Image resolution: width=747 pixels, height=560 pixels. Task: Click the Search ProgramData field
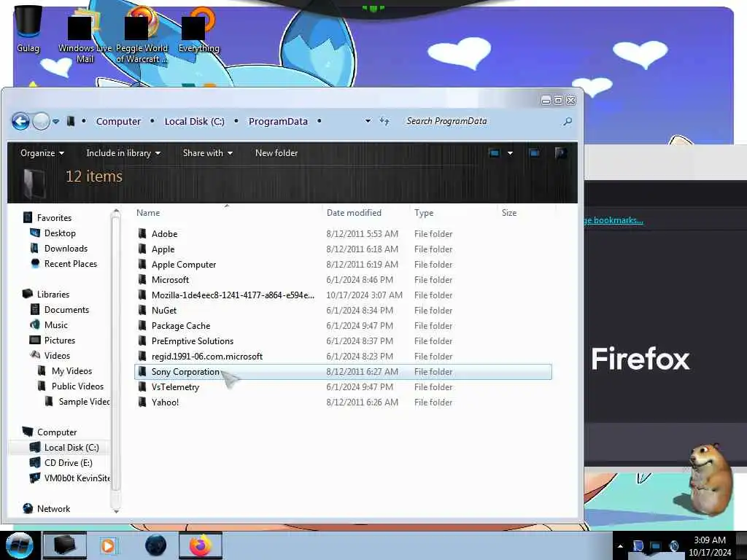click(481, 121)
